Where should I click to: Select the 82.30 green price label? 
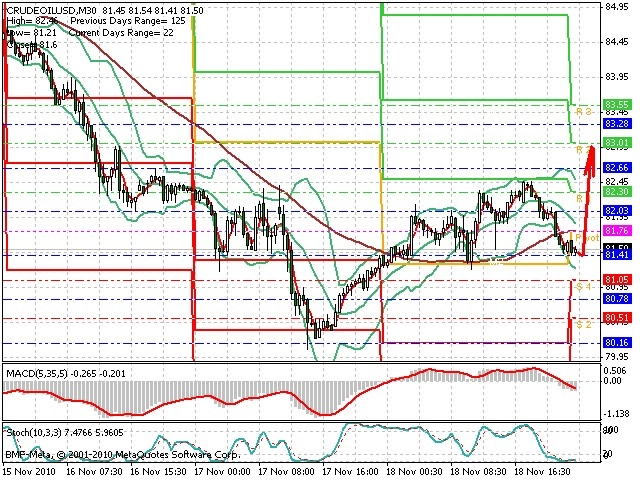617,192
